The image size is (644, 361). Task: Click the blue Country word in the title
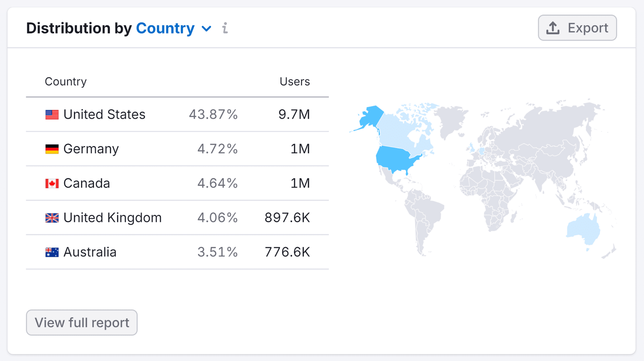click(165, 28)
